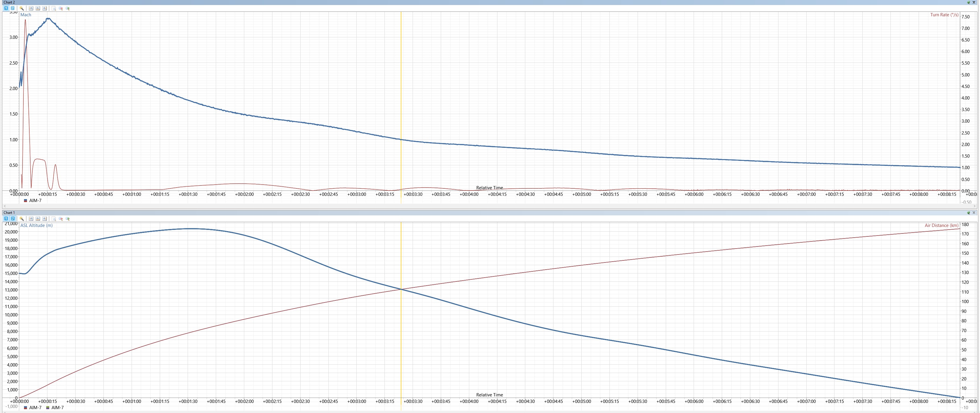
Task: Click the 100 air distance axis value
Action: pos(965,302)
